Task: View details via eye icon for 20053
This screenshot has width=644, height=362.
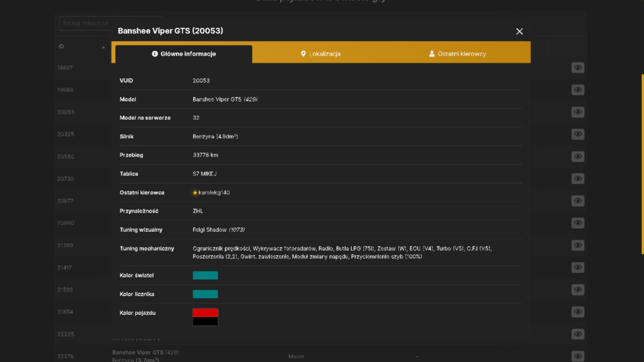Action: [578, 112]
